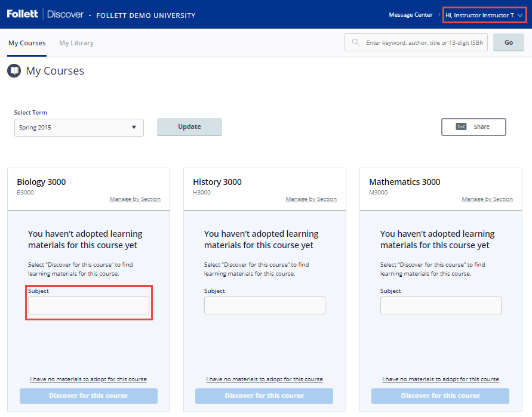Image resolution: width=532 pixels, height=417 pixels.
Task: Select the My Courses tab
Action: click(x=27, y=43)
